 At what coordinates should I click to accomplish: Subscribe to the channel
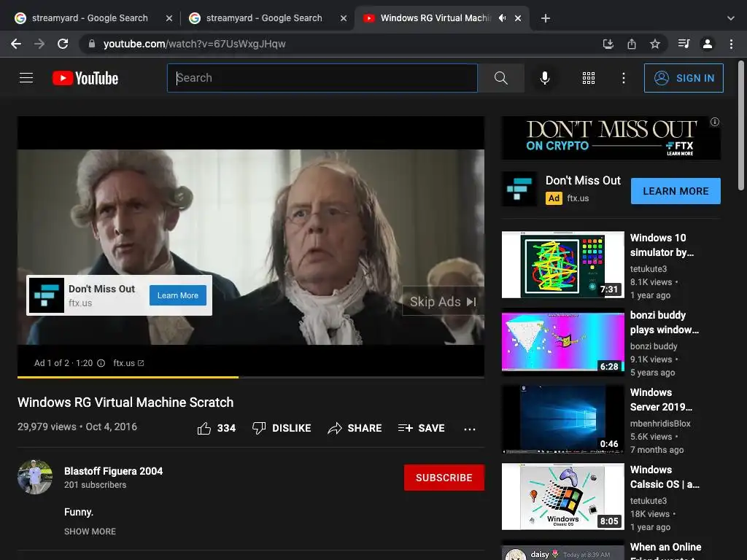(444, 477)
